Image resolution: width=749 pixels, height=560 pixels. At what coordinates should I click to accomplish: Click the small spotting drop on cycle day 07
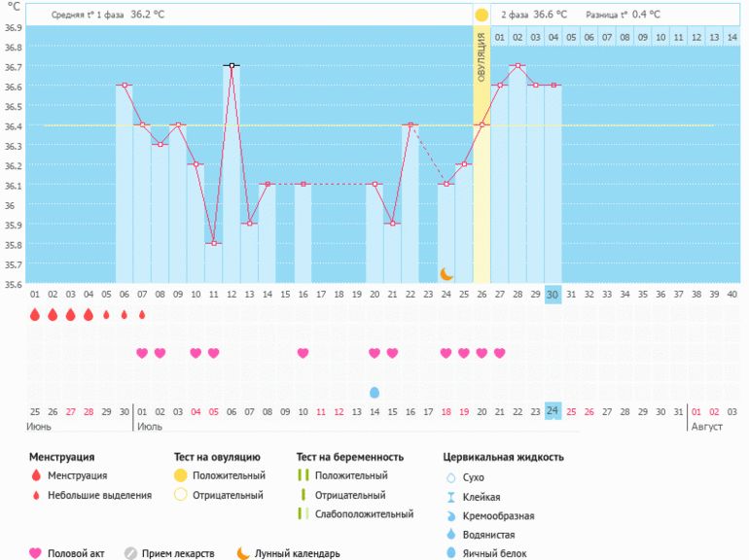click(142, 315)
